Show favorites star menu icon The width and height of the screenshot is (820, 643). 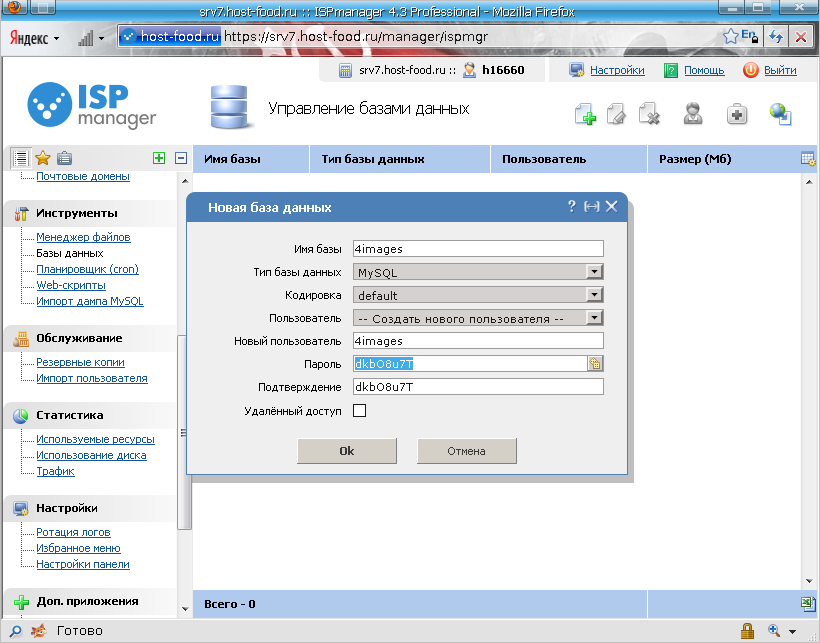point(42,158)
